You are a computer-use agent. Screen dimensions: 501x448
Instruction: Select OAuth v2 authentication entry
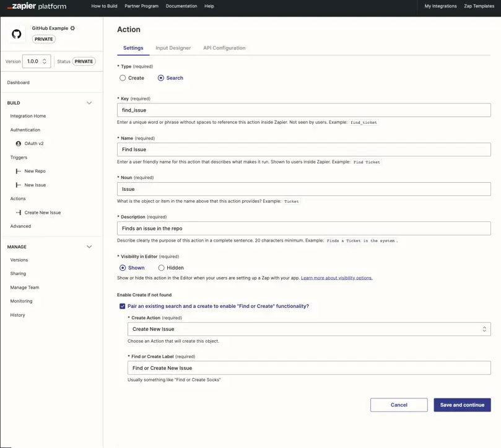pos(34,144)
